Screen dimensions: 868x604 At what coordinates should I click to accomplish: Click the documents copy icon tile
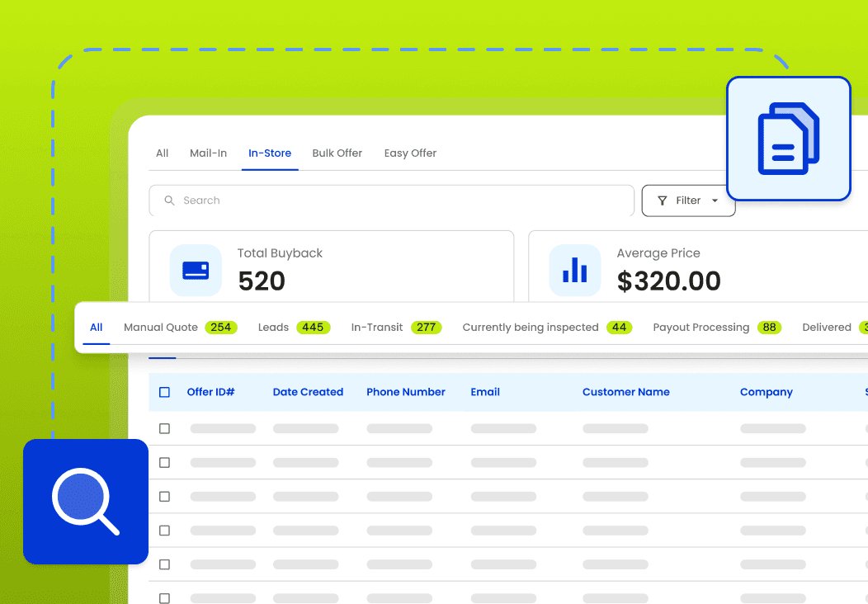(788, 139)
